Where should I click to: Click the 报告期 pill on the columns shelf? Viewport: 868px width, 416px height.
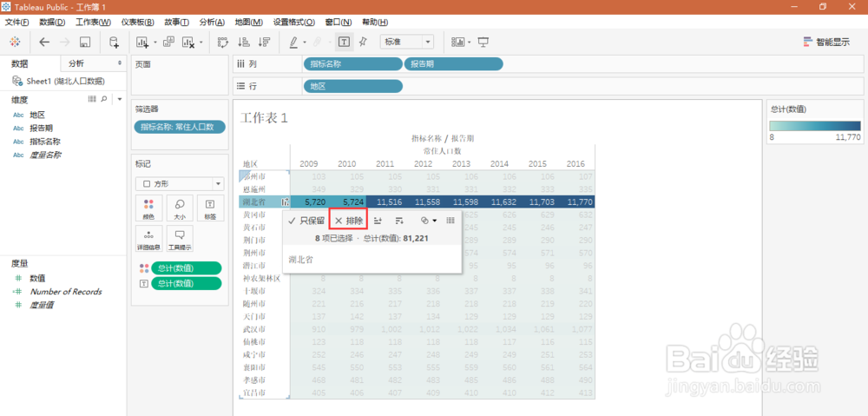tap(454, 63)
